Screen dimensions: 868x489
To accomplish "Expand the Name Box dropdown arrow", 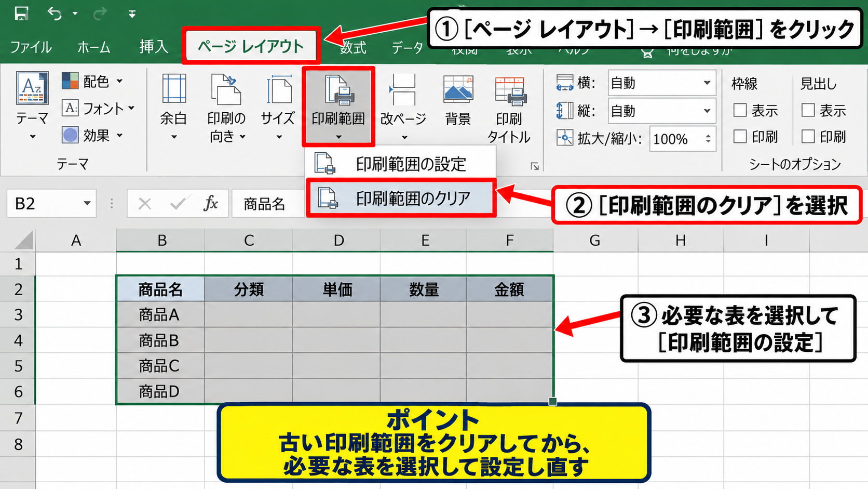I will click(87, 204).
